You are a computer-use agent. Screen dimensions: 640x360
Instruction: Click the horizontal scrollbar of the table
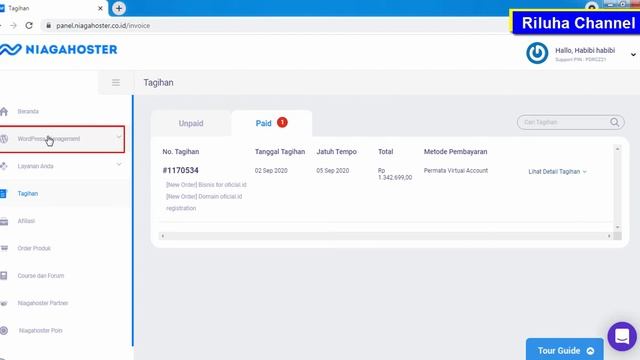[386, 236]
